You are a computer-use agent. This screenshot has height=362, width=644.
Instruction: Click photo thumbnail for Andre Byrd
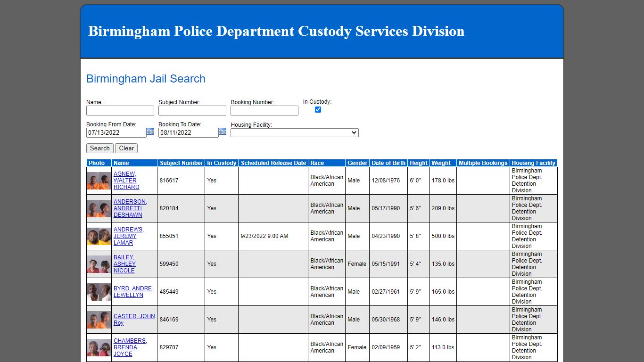[x=99, y=292]
